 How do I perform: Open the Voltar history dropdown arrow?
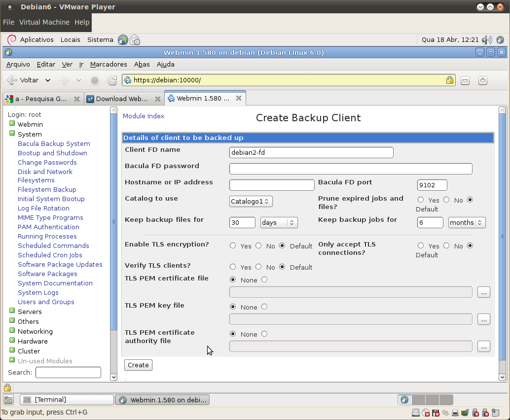pos(48,80)
